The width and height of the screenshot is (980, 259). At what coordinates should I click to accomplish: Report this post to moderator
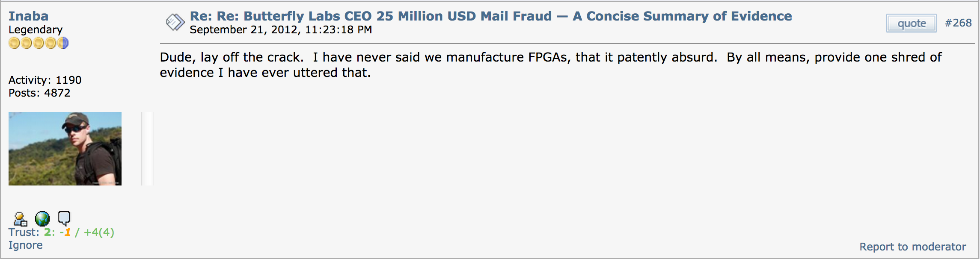tap(912, 247)
